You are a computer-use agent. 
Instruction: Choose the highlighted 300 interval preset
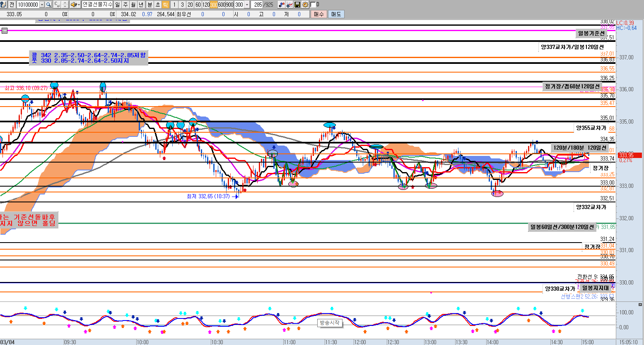click(x=214, y=5)
